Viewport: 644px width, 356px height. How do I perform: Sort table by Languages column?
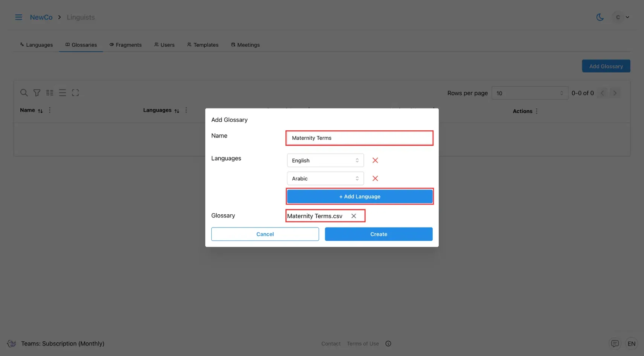point(177,111)
